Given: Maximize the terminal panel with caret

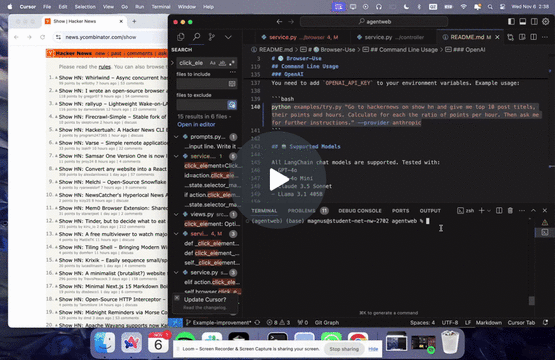Looking at the screenshot, I should (x=533, y=211).
